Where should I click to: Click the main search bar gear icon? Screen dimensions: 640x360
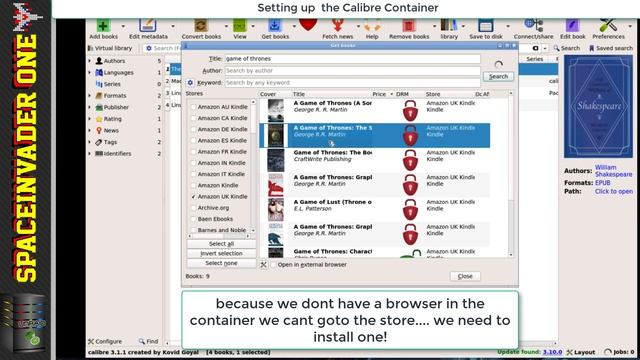click(149, 48)
